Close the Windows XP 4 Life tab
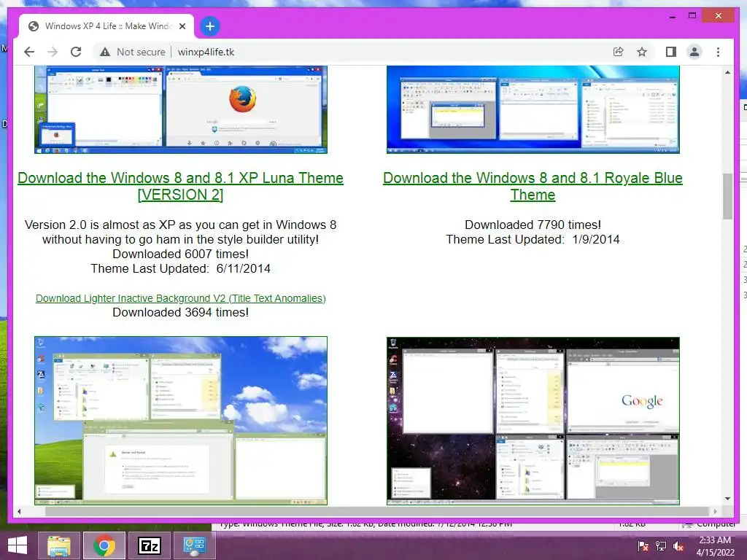Viewport: 747px width, 560px height. click(x=182, y=26)
